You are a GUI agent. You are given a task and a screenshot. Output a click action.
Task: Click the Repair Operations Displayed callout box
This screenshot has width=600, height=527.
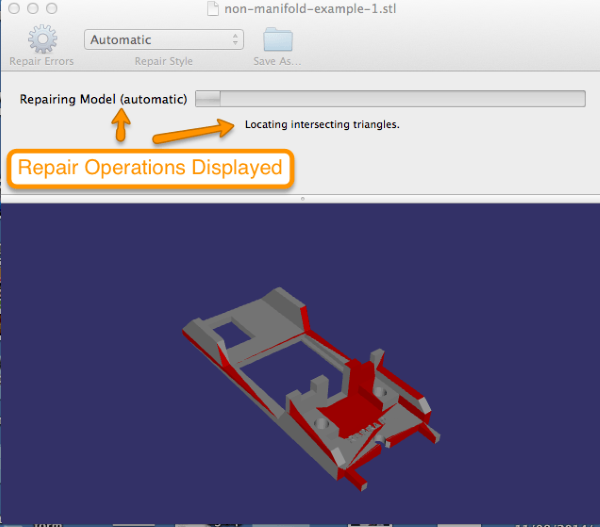pyautogui.click(x=150, y=168)
